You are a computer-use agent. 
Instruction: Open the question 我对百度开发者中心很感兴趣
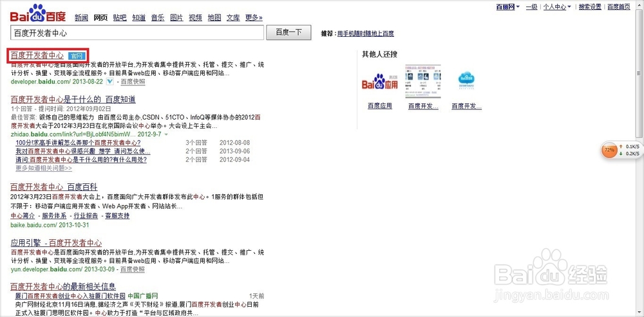point(83,151)
